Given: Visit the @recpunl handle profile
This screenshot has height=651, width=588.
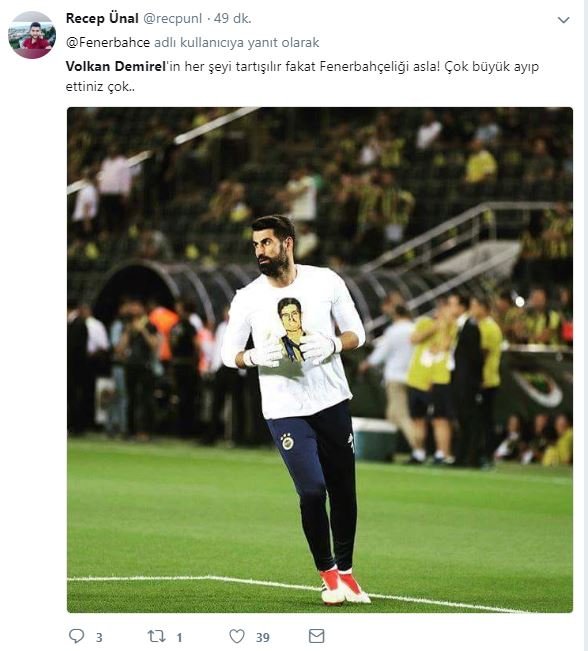Looking at the screenshot, I should pos(172,18).
